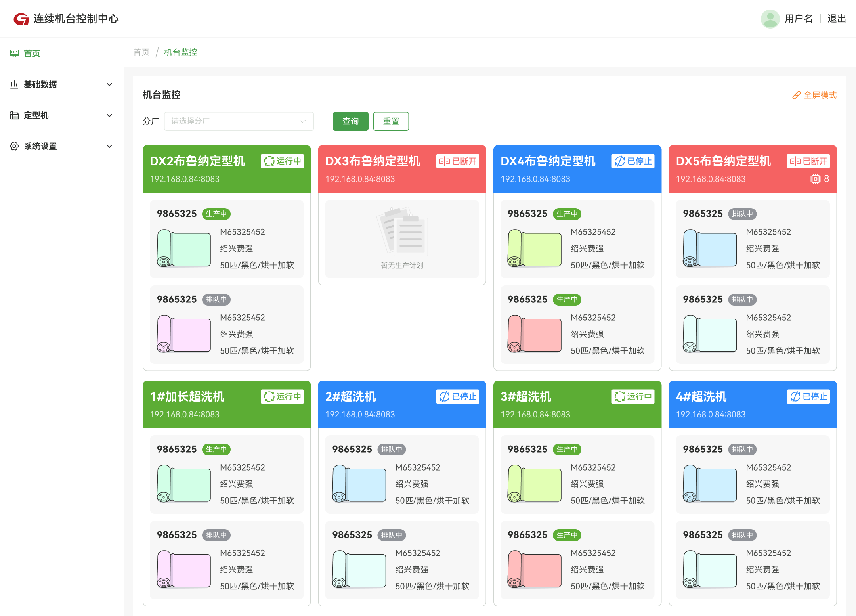
Task: Click the 重置 button
Action: click(391, 121)
